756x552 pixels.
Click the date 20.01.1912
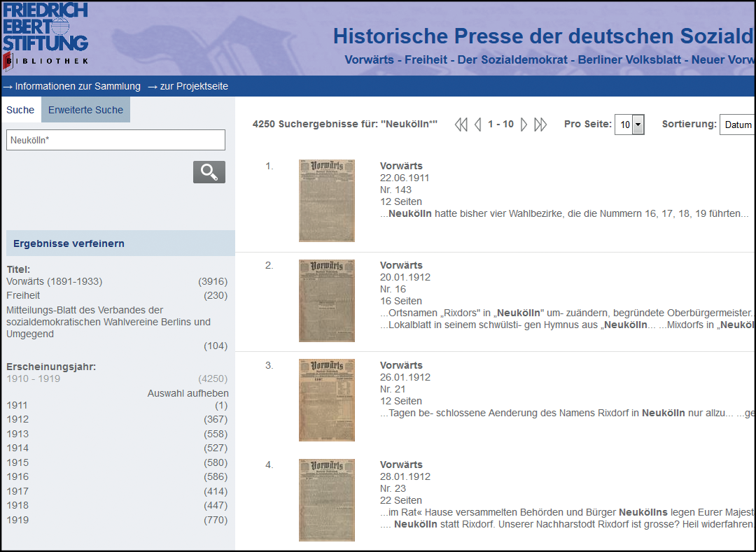[x=405, y=277]
